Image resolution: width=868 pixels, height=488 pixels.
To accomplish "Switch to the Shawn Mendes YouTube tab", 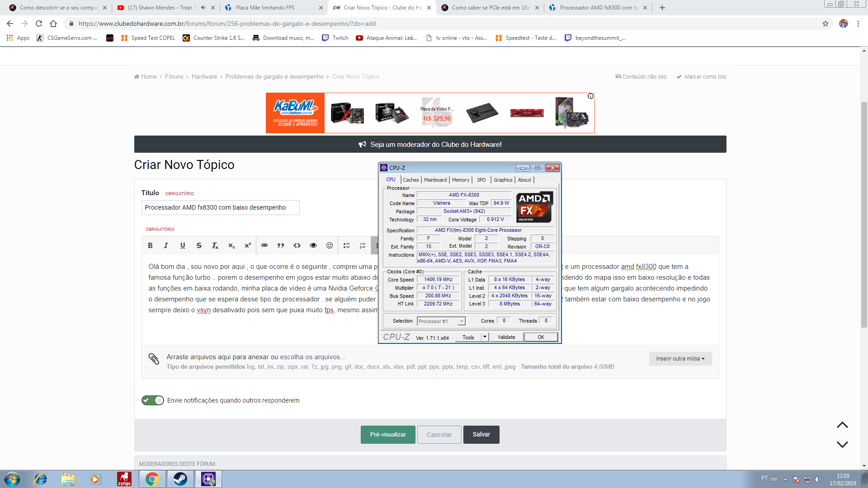I will (x=162, y=8).
